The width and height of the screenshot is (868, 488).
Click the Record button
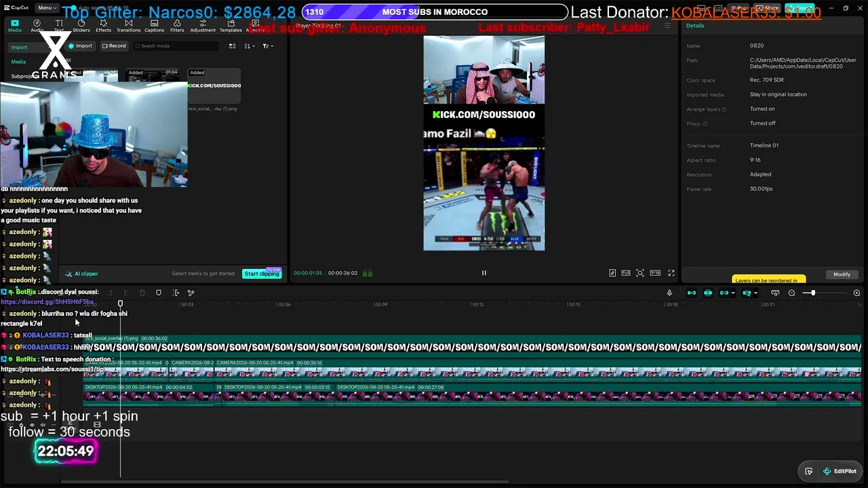click(114, 46)
